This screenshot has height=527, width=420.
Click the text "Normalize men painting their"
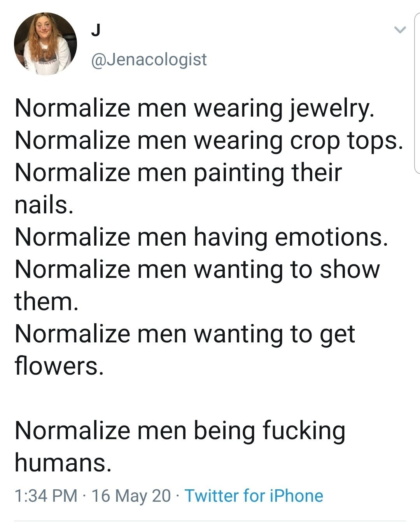coord(178,173)
